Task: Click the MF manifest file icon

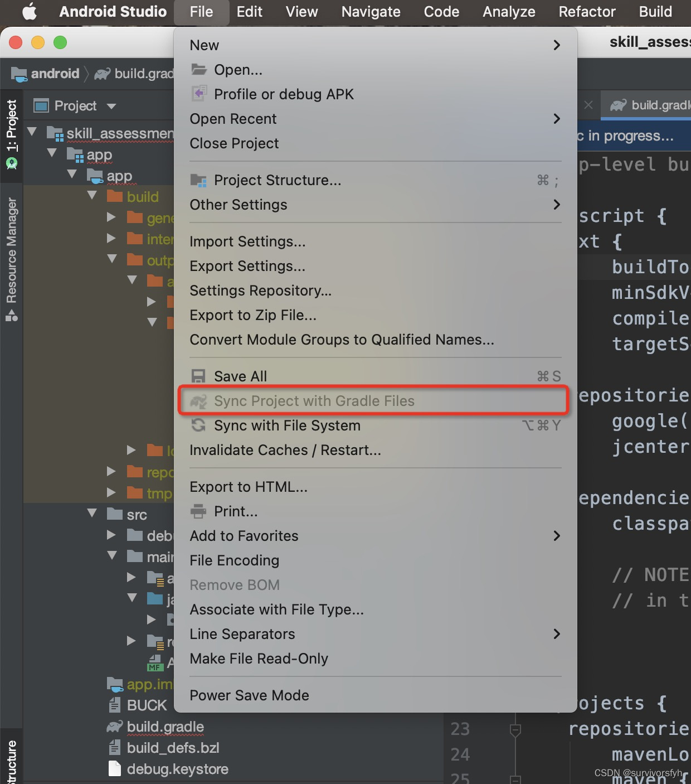Action: 155,662
